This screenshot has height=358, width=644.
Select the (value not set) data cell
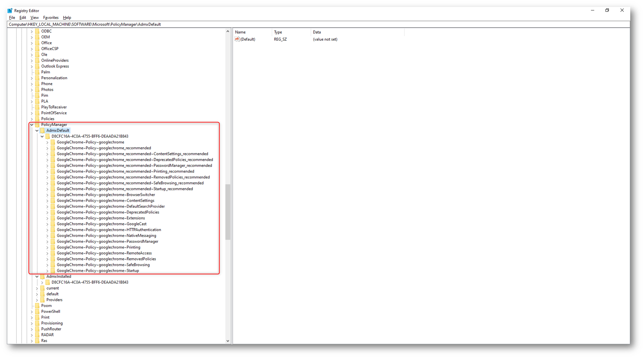[325, 39]
